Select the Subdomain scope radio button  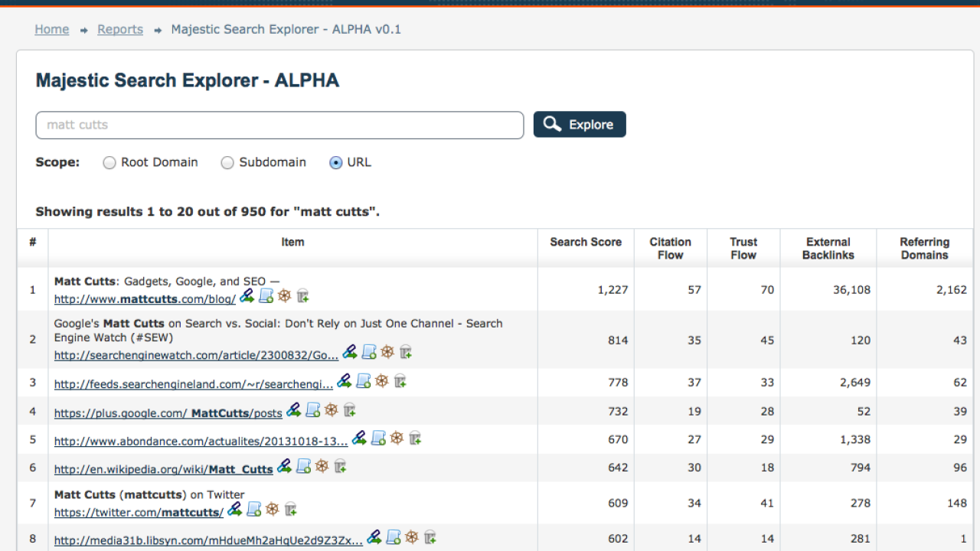coord(227,163)
